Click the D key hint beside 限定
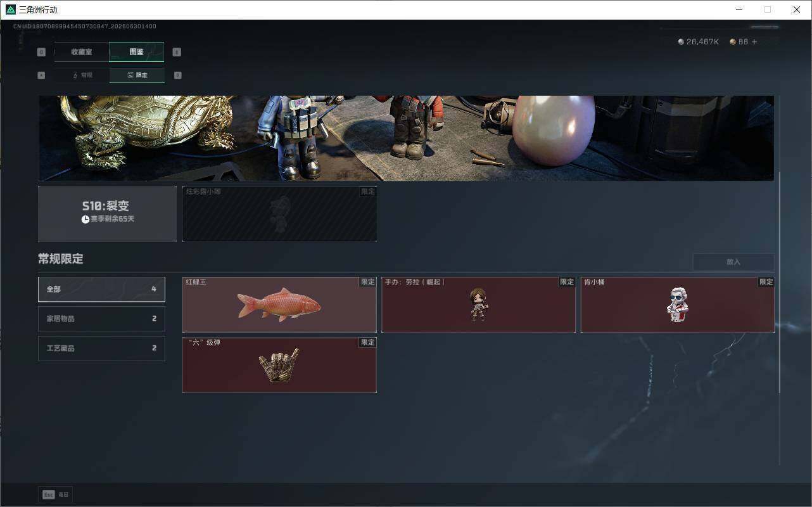The image size is (812, 507). pos(177,75)
